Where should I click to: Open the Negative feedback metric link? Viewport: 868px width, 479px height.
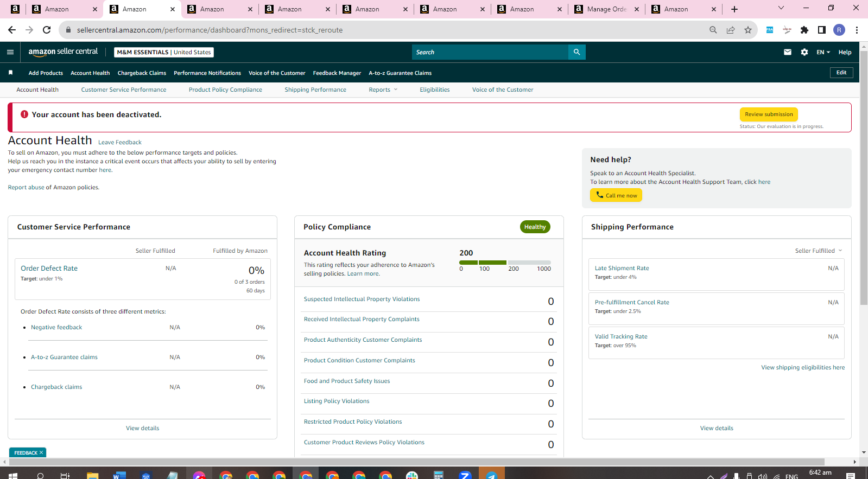(x=56, y=327)
